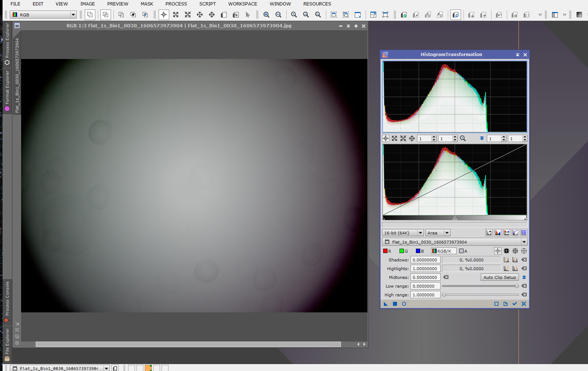Toggle the histogram grid display button

(524, 233)
